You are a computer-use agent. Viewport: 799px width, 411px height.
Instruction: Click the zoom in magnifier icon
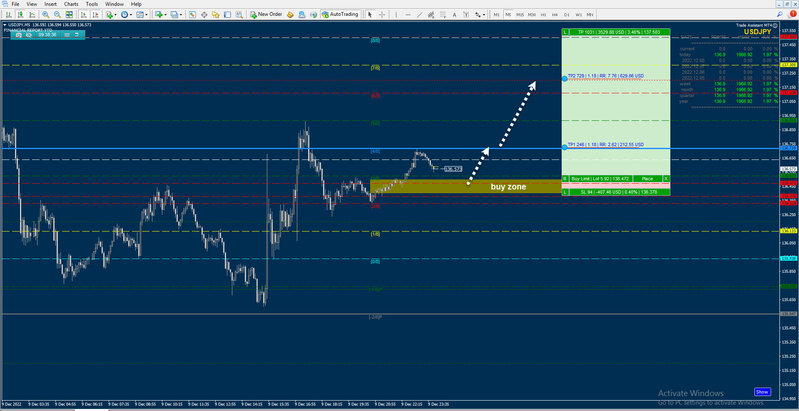(x=46, y=15)
